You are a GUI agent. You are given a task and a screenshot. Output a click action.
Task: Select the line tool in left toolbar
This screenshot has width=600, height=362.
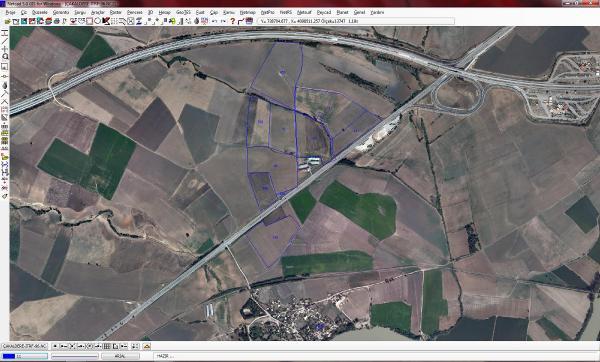(5, 41)
